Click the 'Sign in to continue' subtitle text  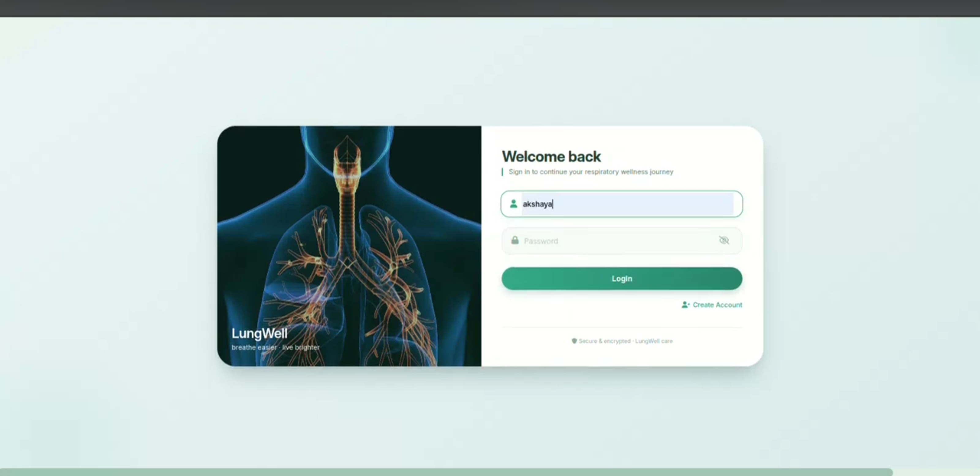click(591, 172)
